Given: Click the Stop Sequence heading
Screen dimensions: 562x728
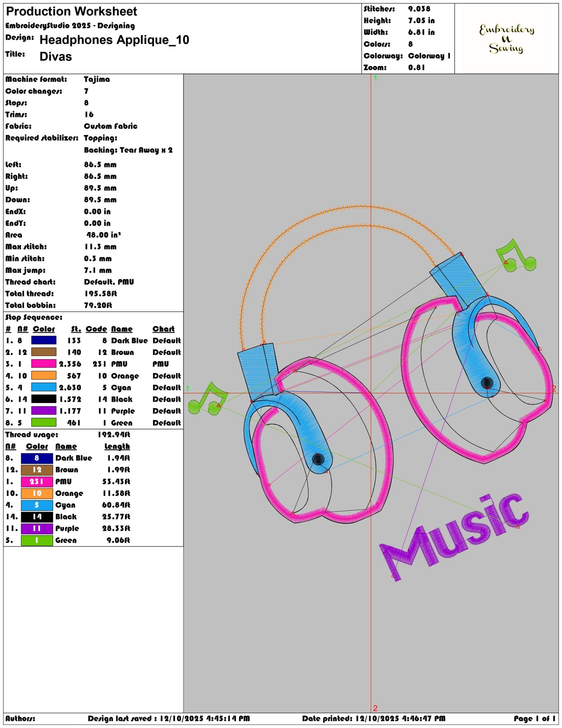Looking at the screenshot, I should click(x=34, y=317).
